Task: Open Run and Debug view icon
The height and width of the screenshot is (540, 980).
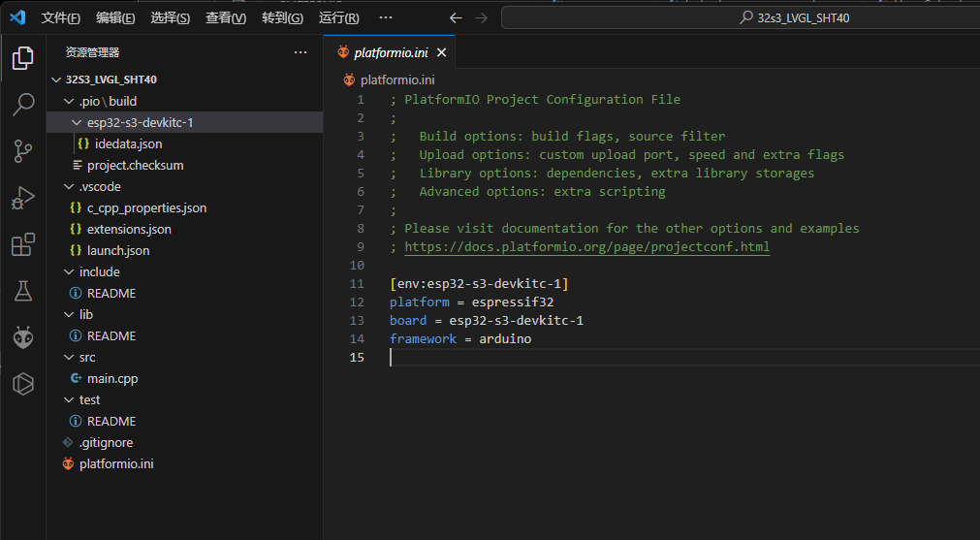Action: click(22, 198)
